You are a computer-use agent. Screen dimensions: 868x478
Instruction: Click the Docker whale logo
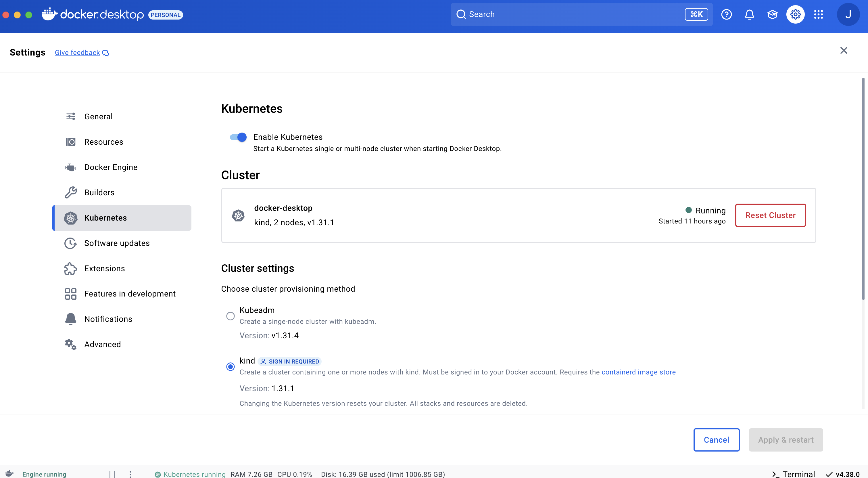click(49, 14)
